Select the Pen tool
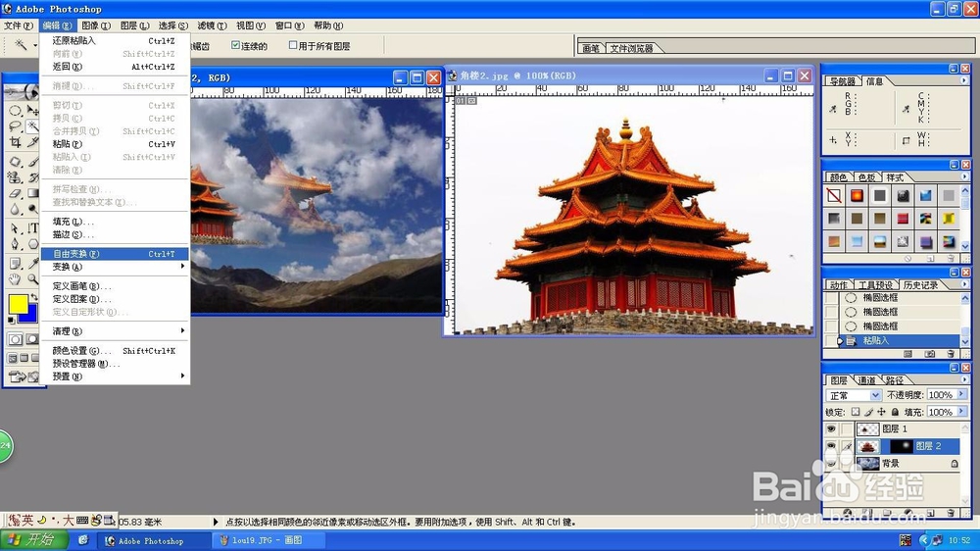The height and width of the screenshot is (551, 980). (x=15, y=243)
